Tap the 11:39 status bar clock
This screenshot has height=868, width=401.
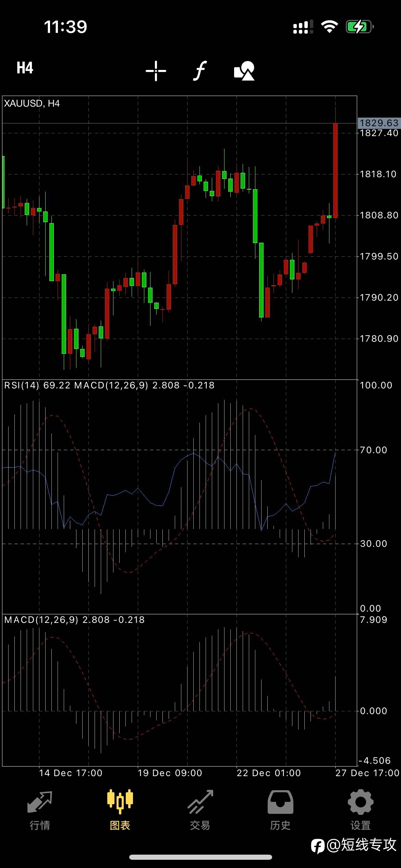tap(65, 27)
